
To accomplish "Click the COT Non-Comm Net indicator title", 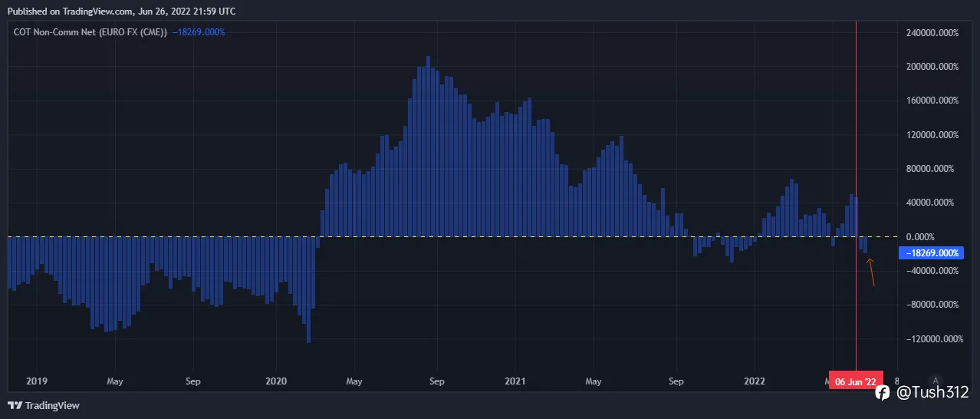I will pyautogui.click(x=90, y=32).
